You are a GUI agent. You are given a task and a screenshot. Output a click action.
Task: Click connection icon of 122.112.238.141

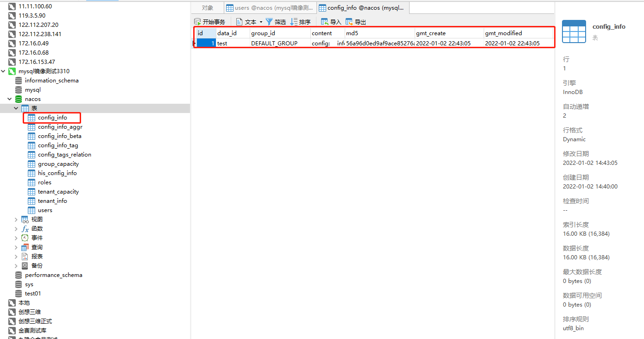pyautogui.click(x=12, y=34)
